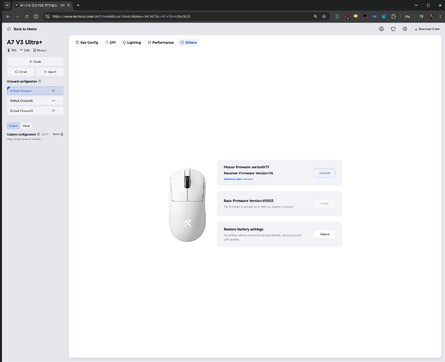Click icon on second onboard profile row
The image size is (445, 362).
click(x=53, y=101)
